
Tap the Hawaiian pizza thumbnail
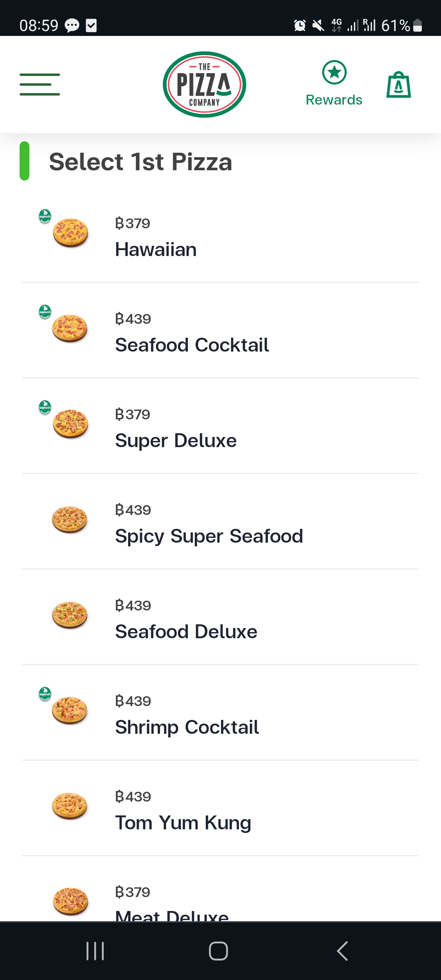click(x=70, y=233)
